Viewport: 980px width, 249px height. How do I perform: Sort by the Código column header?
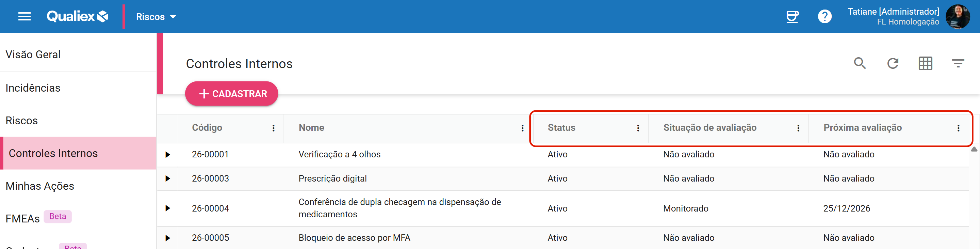pos(207,127)
